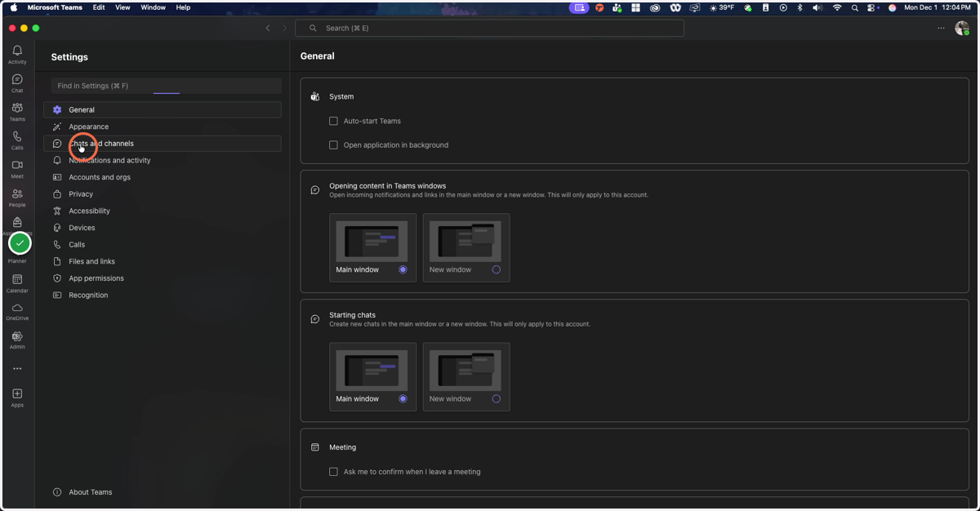This screenshot has width=980, height=511.
Task: Click New window thumbnail under Starting chats
Action: click(466, 371)
